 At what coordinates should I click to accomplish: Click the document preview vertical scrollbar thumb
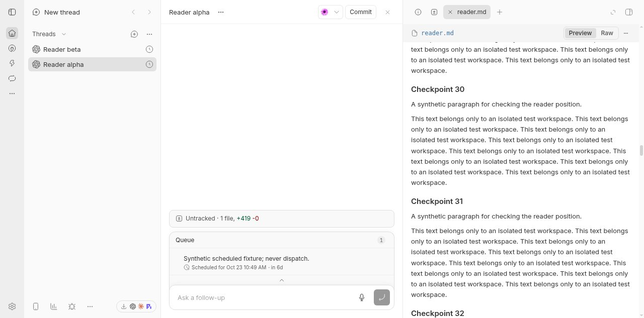pyautogui.click(x=641, y=150)
